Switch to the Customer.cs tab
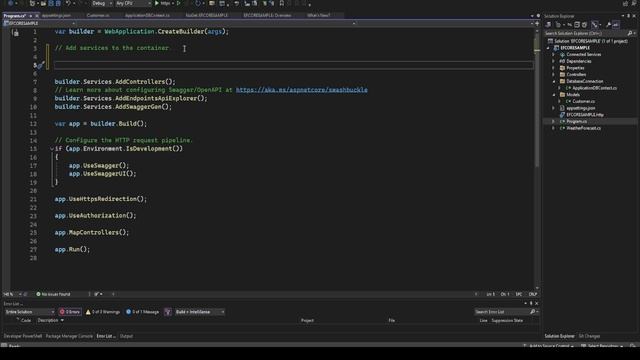Image resolution: width=640 pixels, height=360 pixels. click(x=98, y=16)
